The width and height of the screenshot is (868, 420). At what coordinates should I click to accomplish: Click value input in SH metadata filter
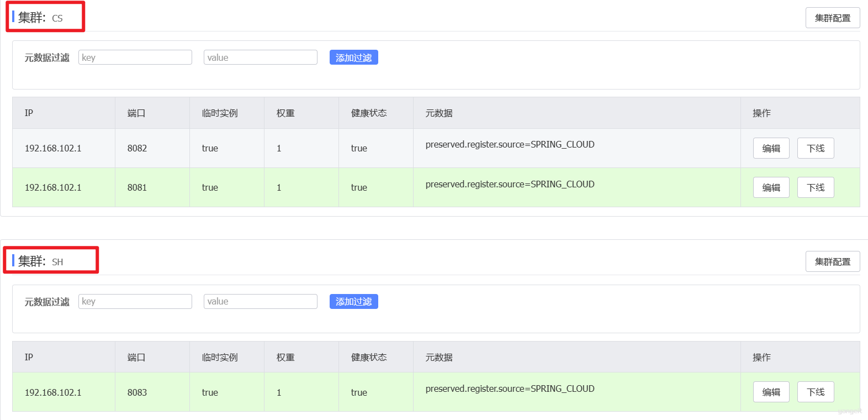tap(261, 301)
